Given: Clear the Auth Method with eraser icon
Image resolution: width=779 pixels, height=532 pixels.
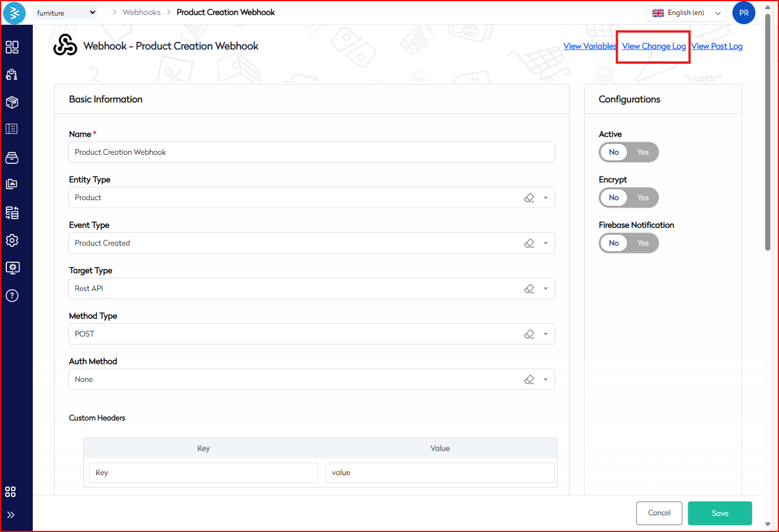Looking at the screenshot, I should tap(529, 380).
